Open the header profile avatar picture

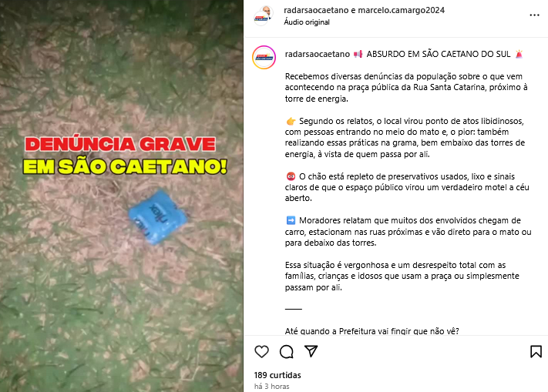click(263, 15)
